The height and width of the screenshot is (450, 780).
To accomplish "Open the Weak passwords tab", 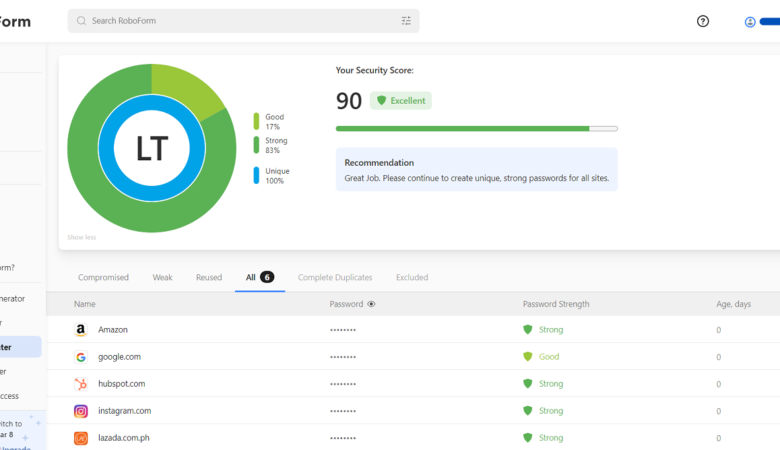I will tap(162, 277).
